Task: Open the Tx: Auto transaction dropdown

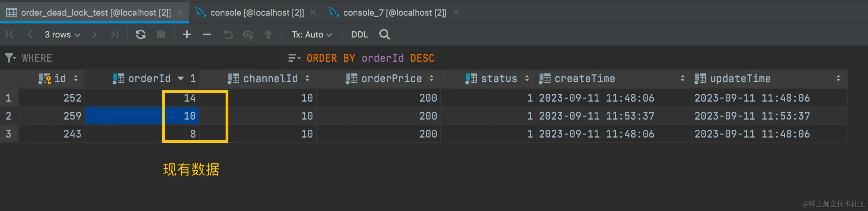Action: (x=312, y=34)
